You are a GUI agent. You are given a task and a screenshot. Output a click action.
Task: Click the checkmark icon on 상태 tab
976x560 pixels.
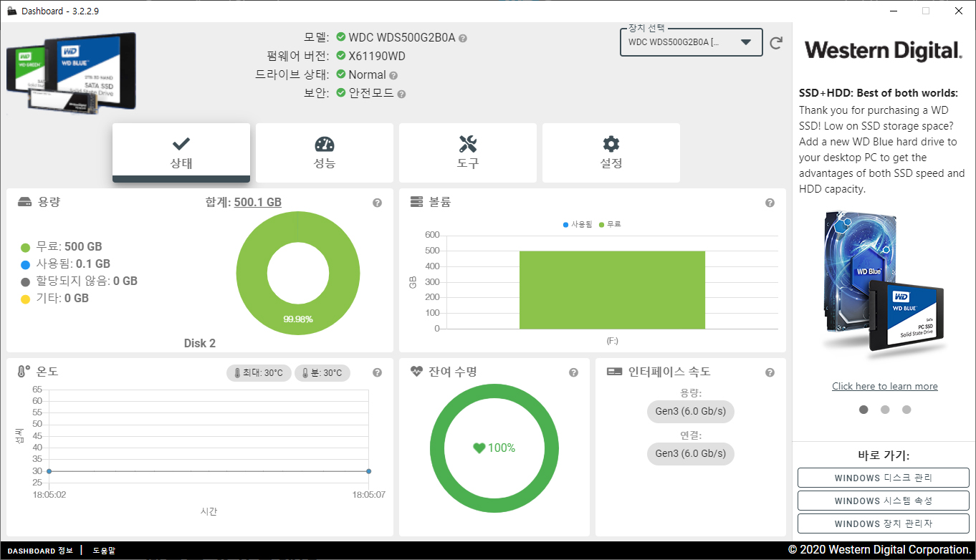[181, 143]
